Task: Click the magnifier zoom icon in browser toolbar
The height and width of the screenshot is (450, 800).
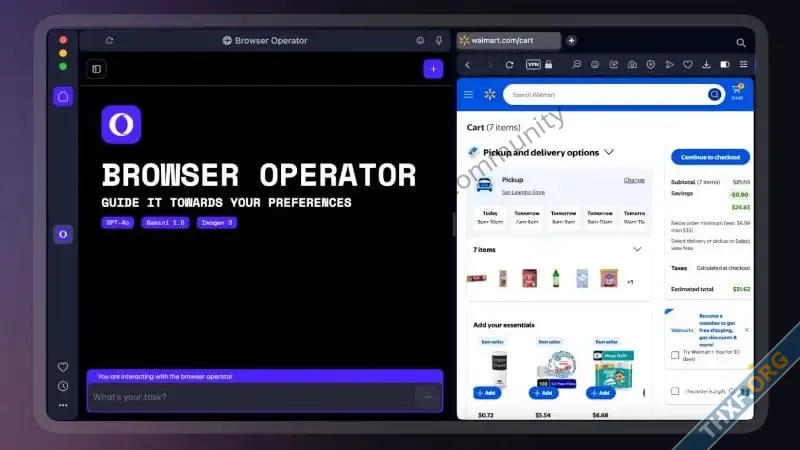Action: (x=576, y=65)
